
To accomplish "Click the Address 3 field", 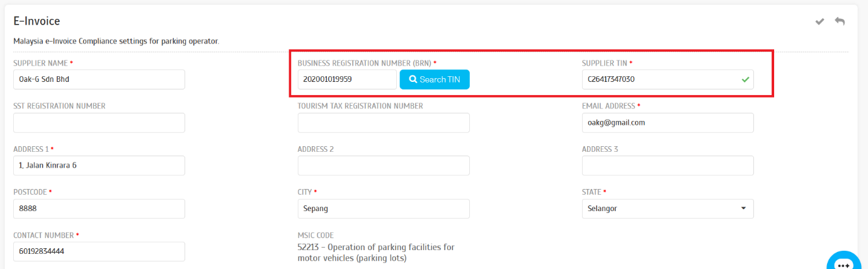I will [668, 166].
